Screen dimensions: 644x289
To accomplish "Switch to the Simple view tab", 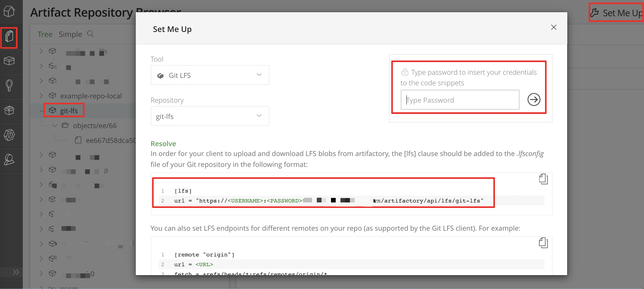I will coord(70,34).
